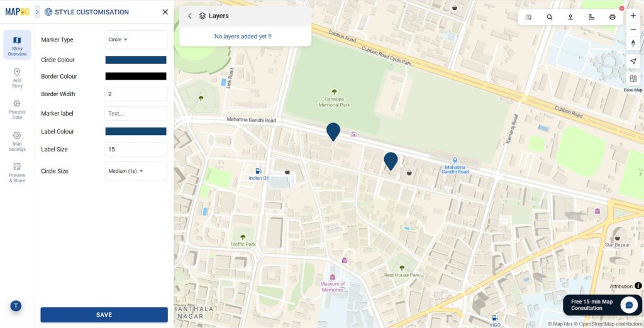Open the user avatar T
This screenshot has height=328, width=644.
pyautogui.click(x=16, y=306)
